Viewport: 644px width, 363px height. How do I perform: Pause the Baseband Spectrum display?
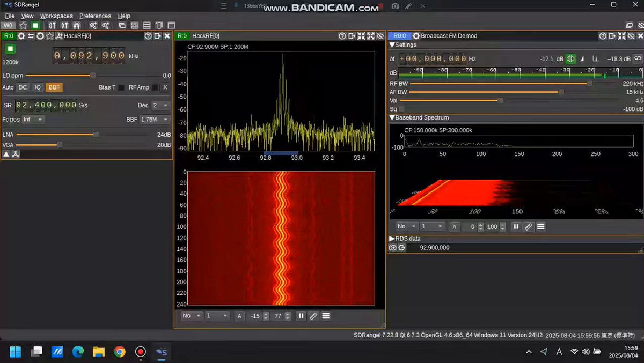click(x=516, y=226)
